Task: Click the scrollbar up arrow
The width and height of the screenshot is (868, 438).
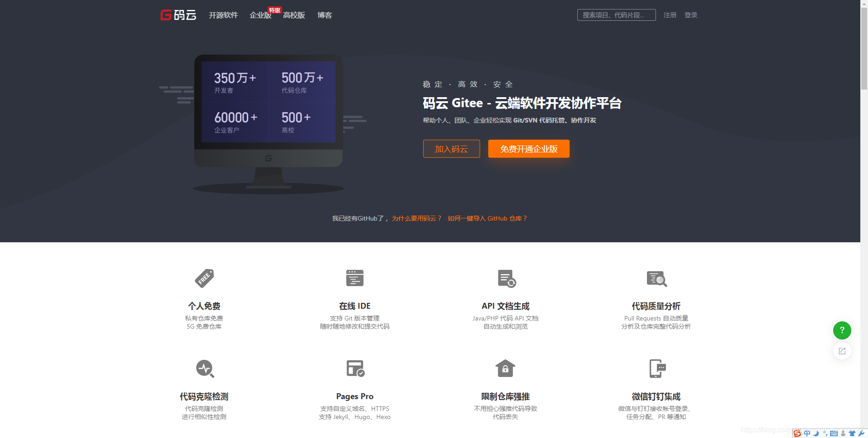Action: tap(864, 3)
